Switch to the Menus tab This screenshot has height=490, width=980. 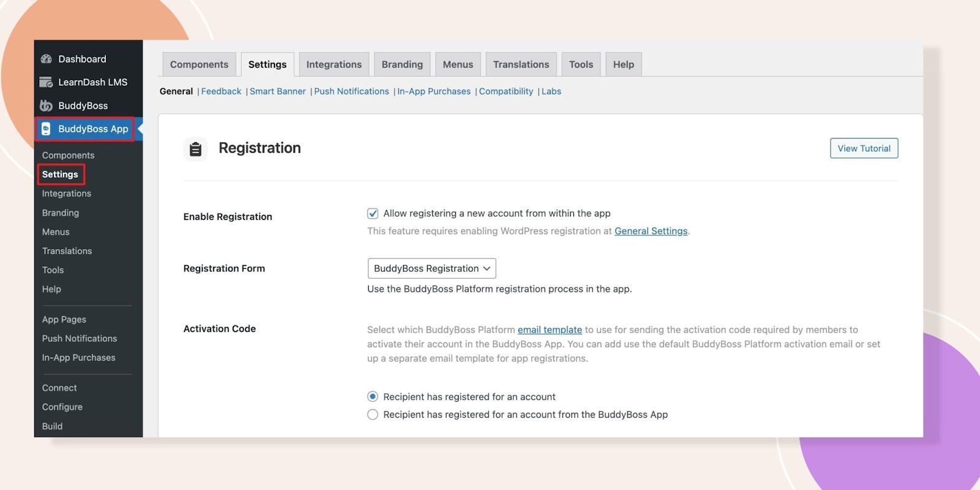pos(458,64)
